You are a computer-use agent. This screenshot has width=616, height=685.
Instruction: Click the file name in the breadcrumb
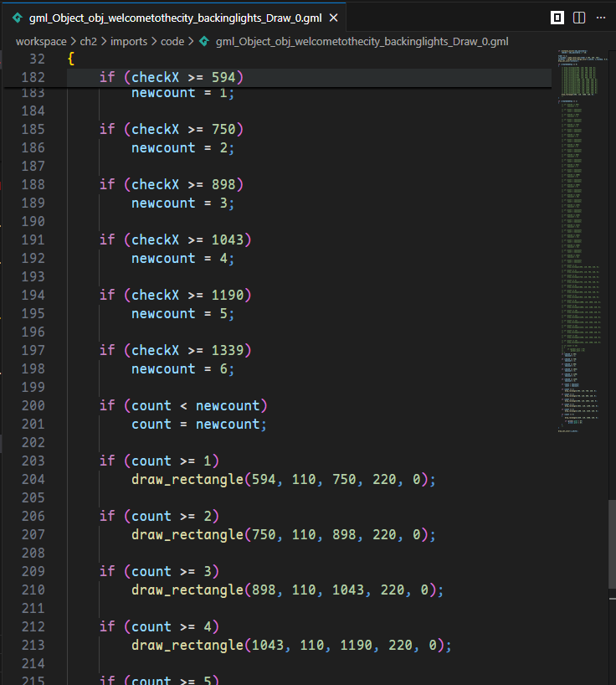click(362, 42)
